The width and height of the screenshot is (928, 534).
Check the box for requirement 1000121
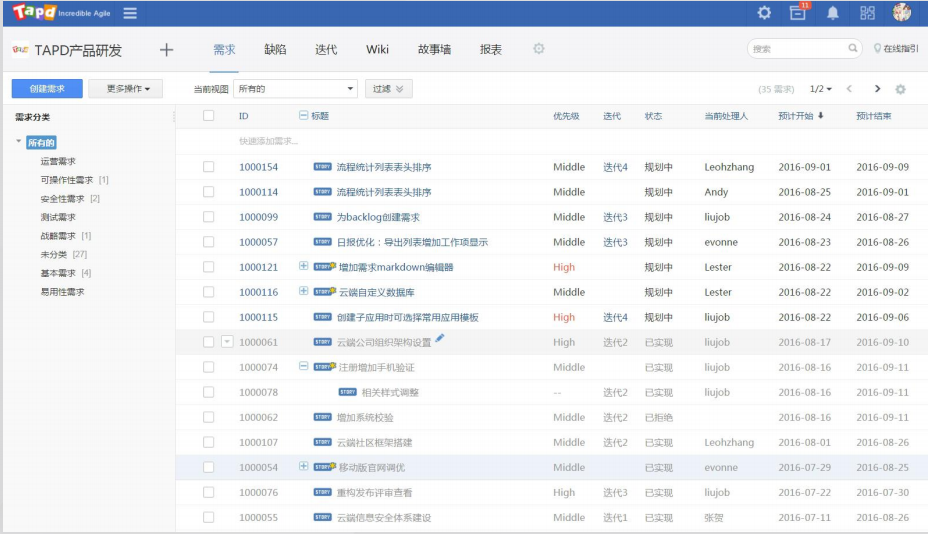click(208, 267)
